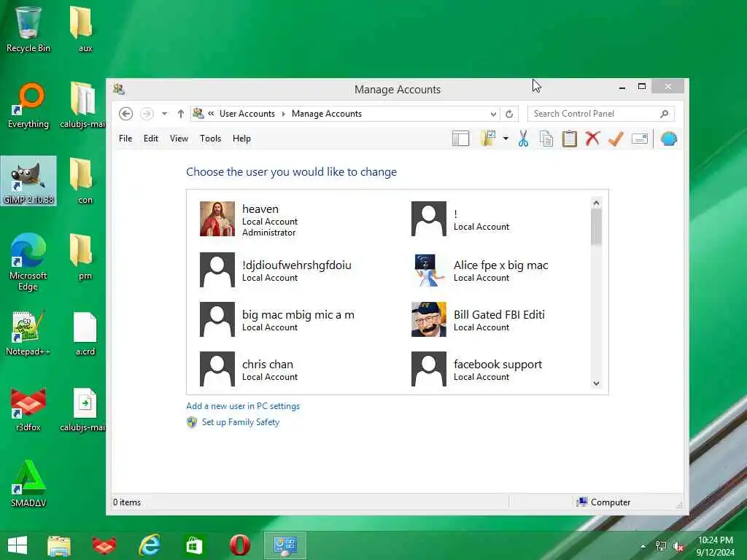Show hidden tray icons arrow
The height and width of the screenshot is (560, 747).
tap(643, 546)
